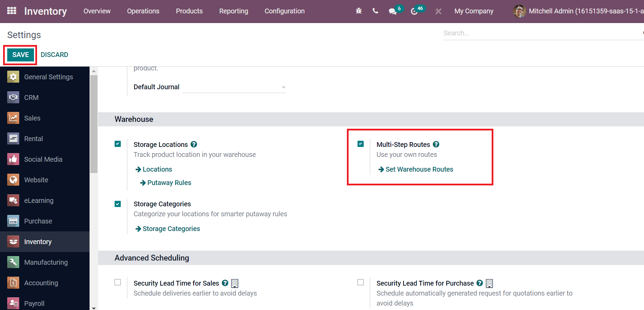The width and height of the screenshot is (644, 310).
Task: Open the Default Journal dropdown
Action: click(234, 87)
